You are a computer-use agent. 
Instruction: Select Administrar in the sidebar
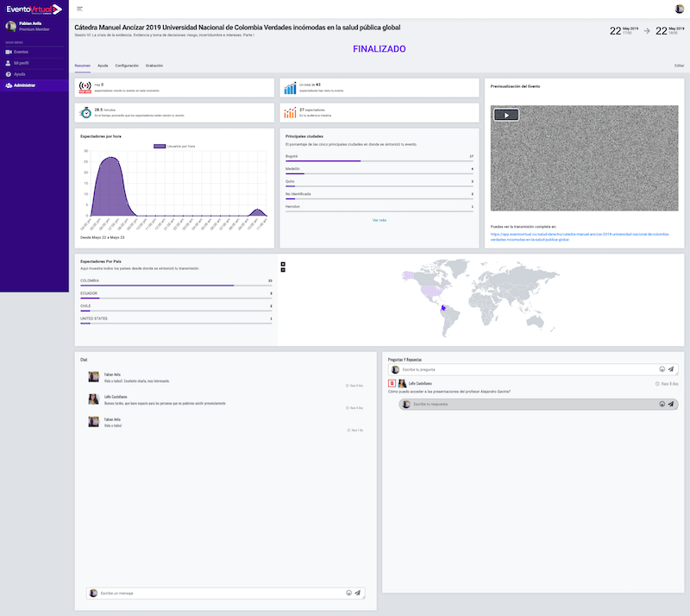point(25,85)
